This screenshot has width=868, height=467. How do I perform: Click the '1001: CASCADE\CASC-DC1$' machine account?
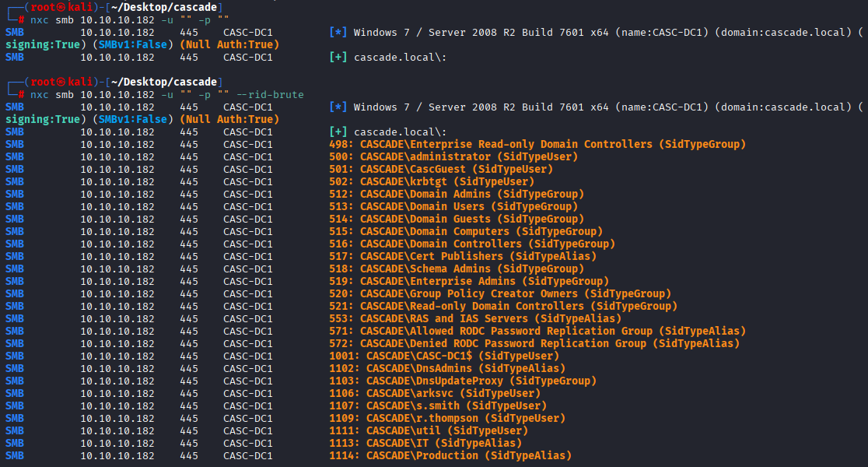pos(444,356)
